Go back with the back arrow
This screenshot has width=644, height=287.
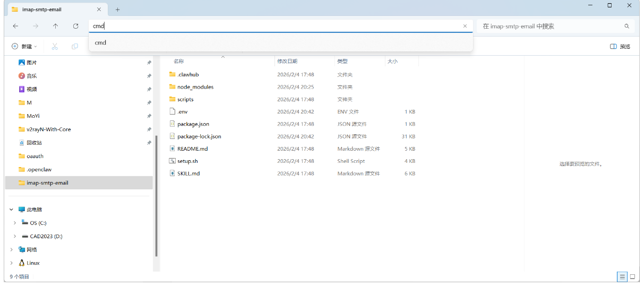[15, 26]
